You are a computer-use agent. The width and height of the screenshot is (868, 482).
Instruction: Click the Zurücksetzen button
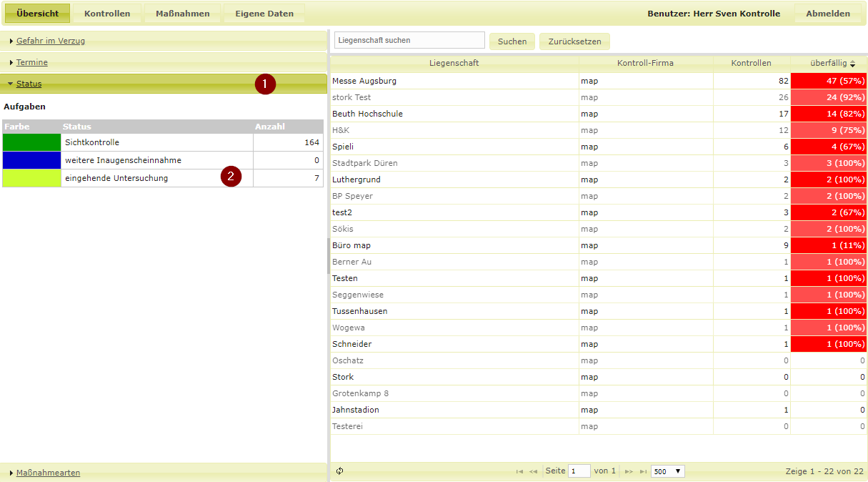pos(574,41)
